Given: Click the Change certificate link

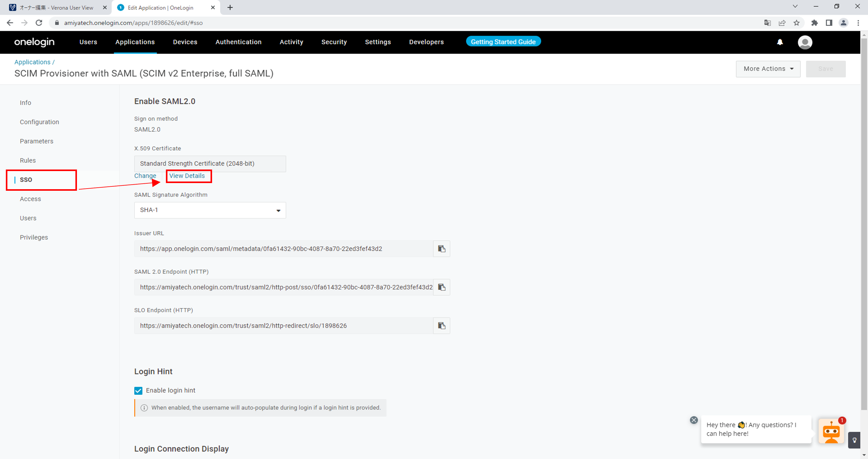Looking at the screenshot, I should click(x=145, y=176).
